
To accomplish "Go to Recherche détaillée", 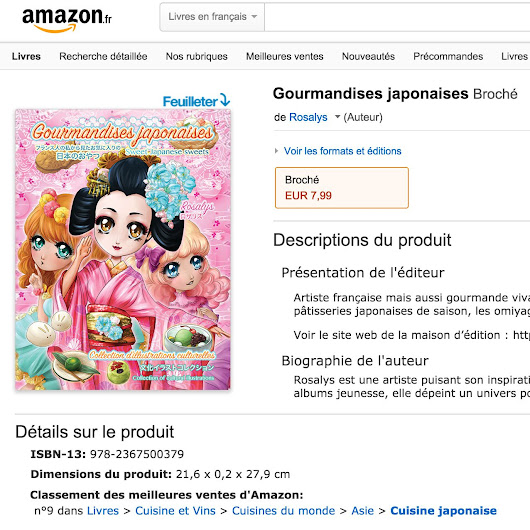I will pyautogui.click(x=103, y=56).
